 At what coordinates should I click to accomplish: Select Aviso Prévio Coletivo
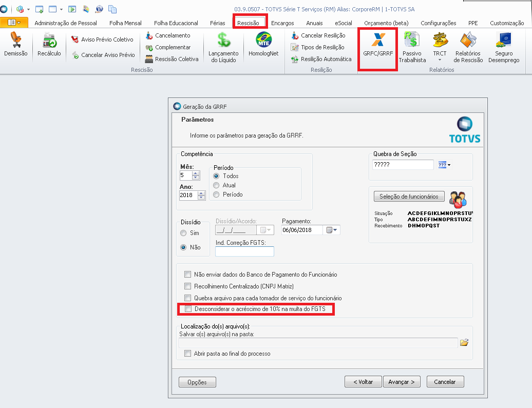point(102,40)
